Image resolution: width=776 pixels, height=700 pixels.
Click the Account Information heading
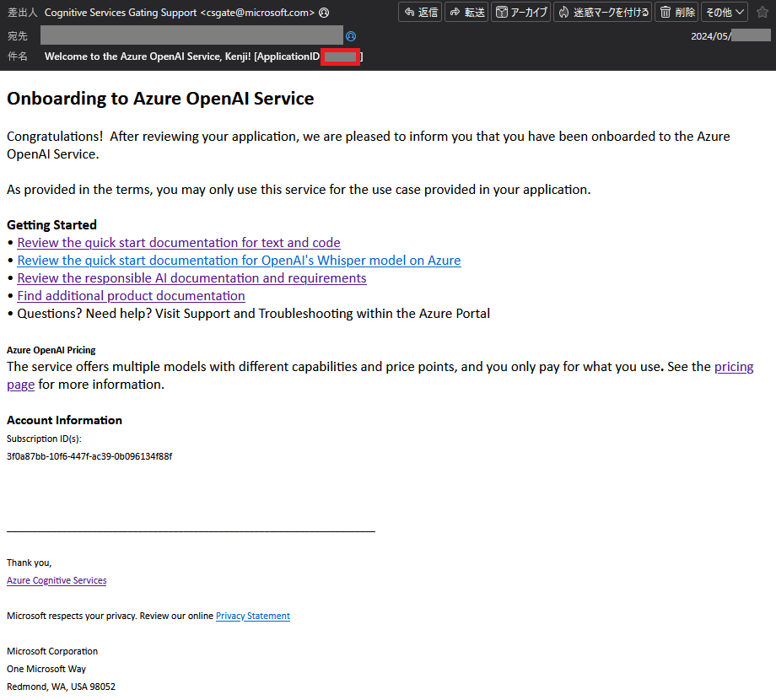coord(64,421)
